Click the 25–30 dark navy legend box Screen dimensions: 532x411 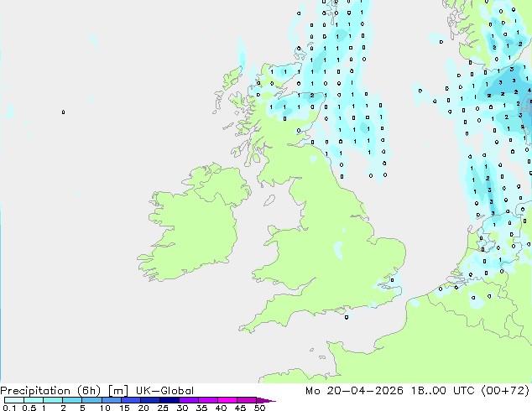170,400
